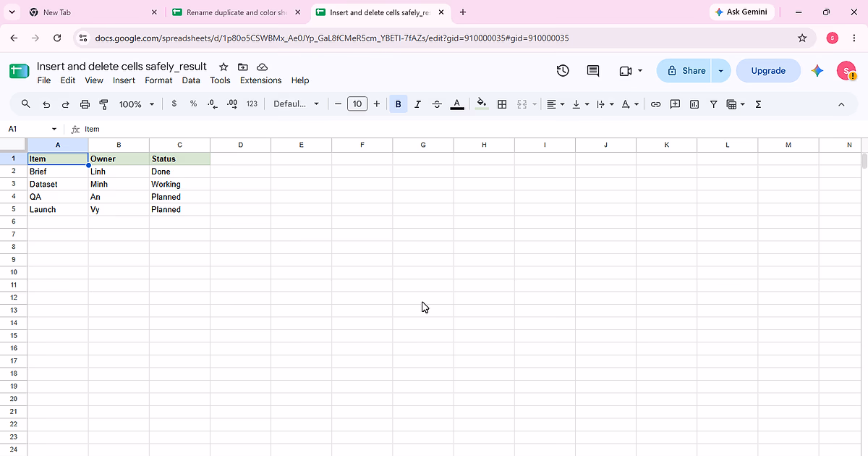The width and height of the screenshot is (868, 456).
Task: Open quick sharing actions arrow
Action: [x=720, y=70]
